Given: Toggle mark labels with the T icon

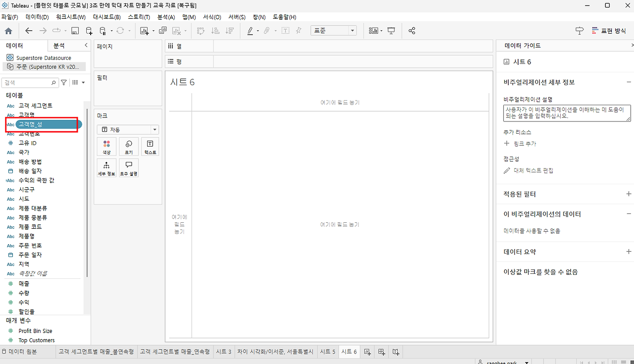Looking at the screenshot, I should pos(285,31).
